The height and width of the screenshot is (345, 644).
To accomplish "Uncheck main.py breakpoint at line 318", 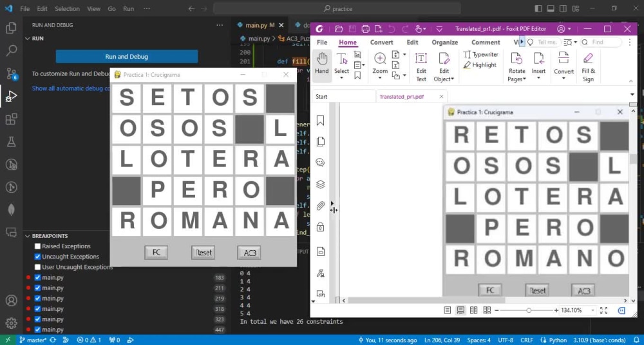I will click(x=37, y=309).
